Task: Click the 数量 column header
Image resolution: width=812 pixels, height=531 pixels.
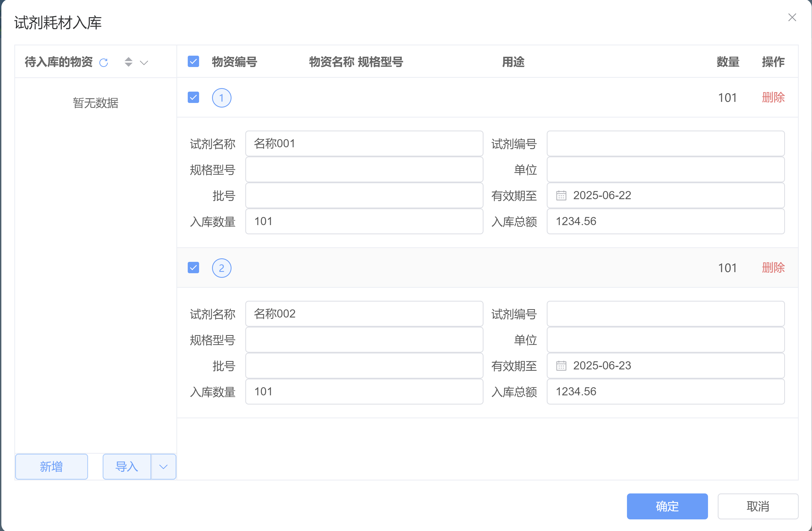Action: pos(727,62)
